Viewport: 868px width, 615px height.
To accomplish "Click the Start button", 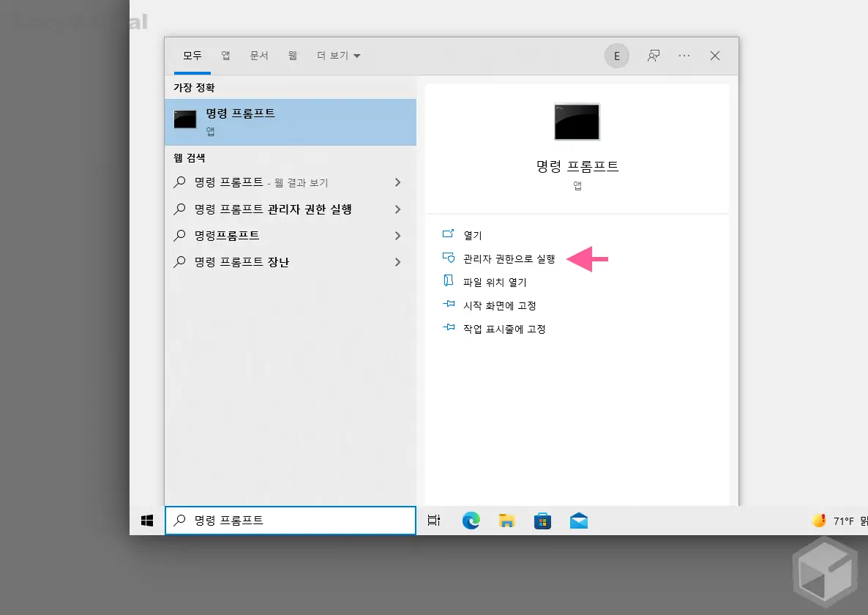I will click(146, 521).
